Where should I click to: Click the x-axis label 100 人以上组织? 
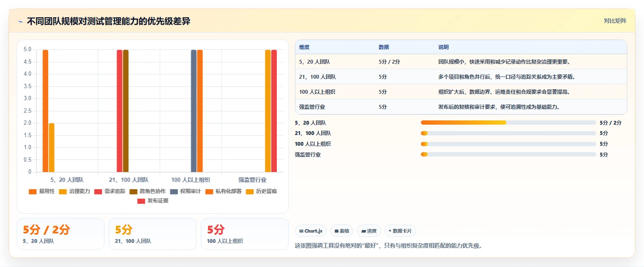[x=190, y=180]
